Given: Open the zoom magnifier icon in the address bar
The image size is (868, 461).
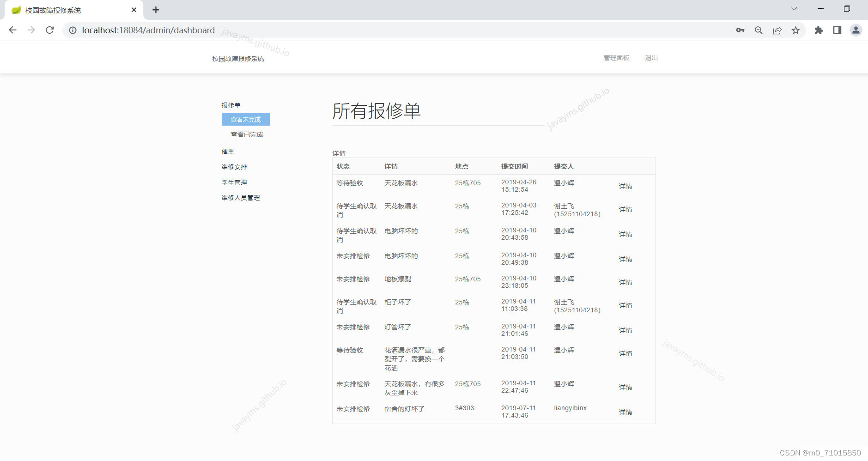Looking at the screenshot, I should [759, 30].
